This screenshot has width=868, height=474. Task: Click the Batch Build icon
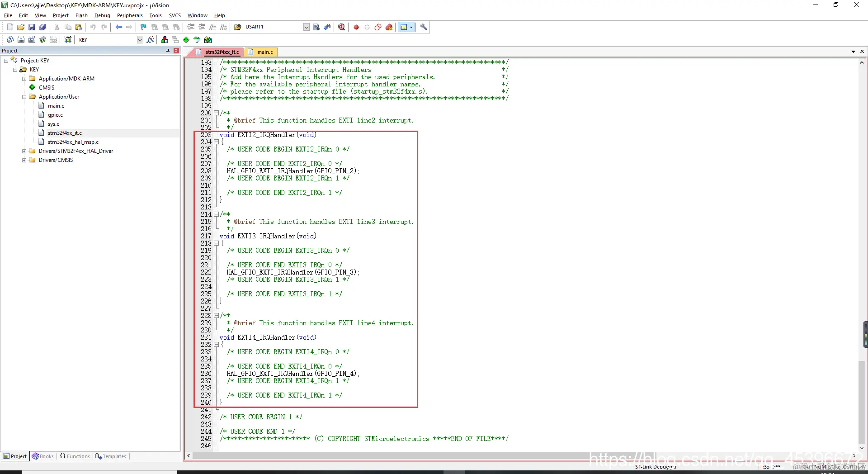click(x=42, y=40)
